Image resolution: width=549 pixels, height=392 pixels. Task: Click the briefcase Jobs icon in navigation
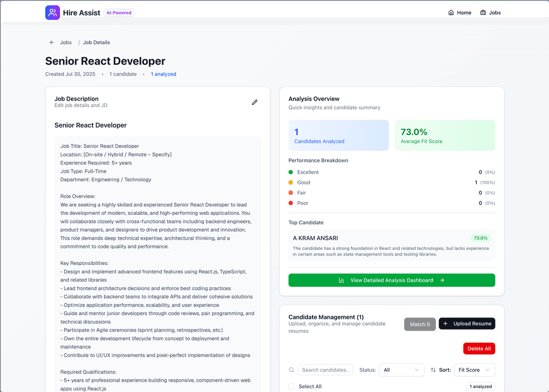(483, 13)
